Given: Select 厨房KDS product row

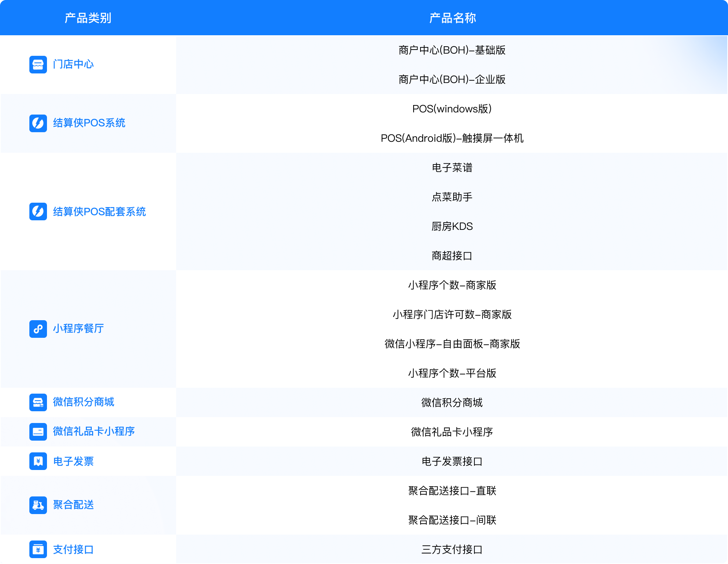Looking at the screenshot, I should click(x=452, y=226).
